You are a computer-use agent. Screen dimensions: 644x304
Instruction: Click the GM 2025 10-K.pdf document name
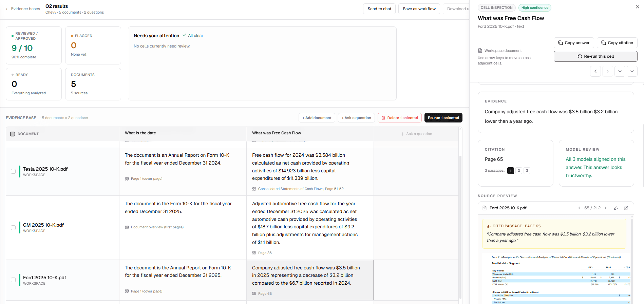(43, 225)
